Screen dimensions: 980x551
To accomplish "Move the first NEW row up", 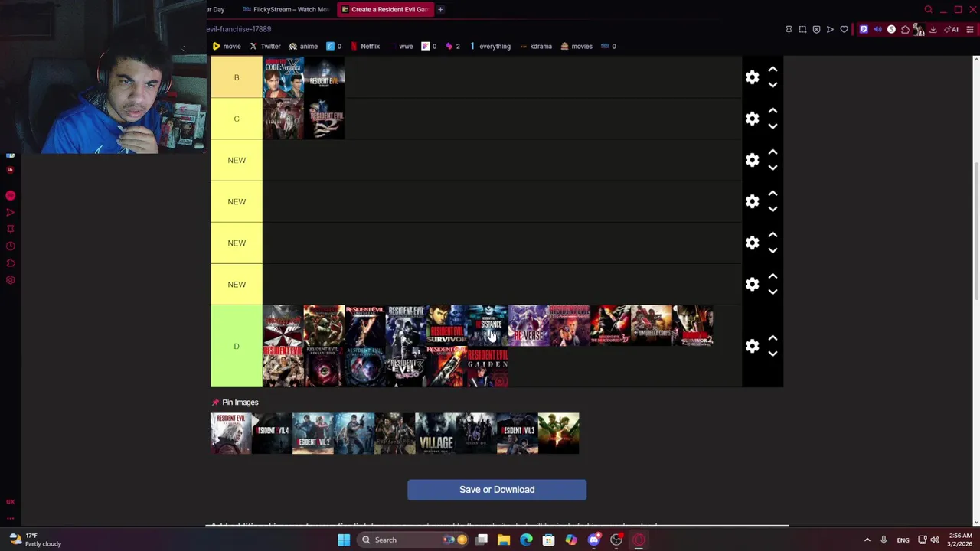I will pyautogui.click(x=773, y=152).
